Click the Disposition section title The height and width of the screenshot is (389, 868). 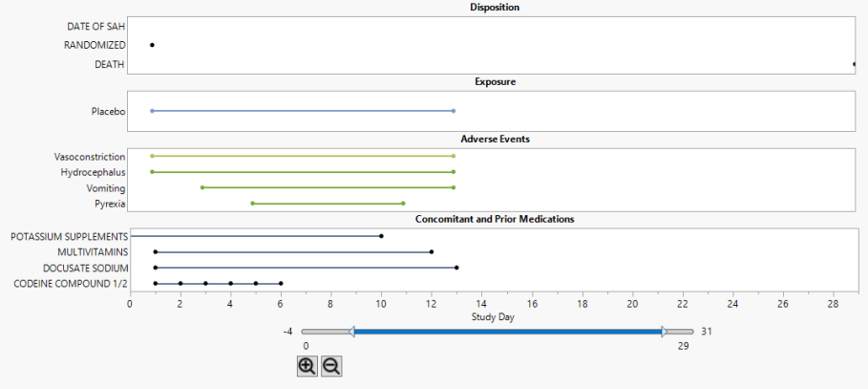[x=495, y=8]
